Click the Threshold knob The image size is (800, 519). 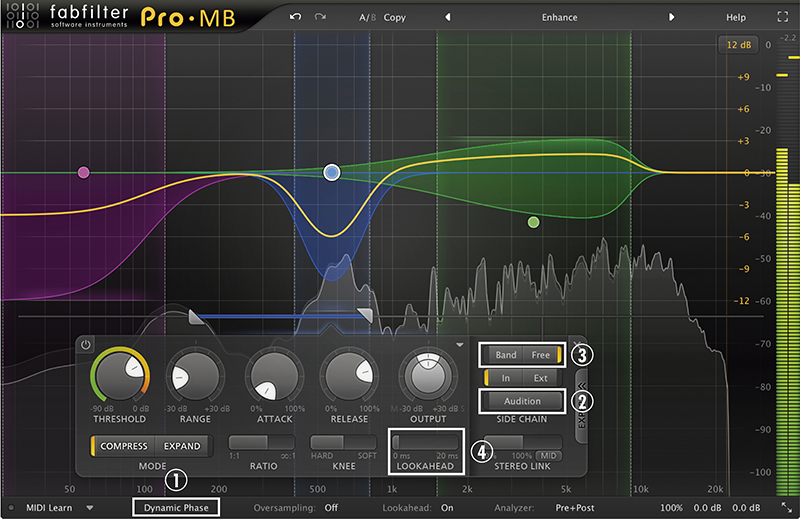pyautogui.click(x=120, y=375)
